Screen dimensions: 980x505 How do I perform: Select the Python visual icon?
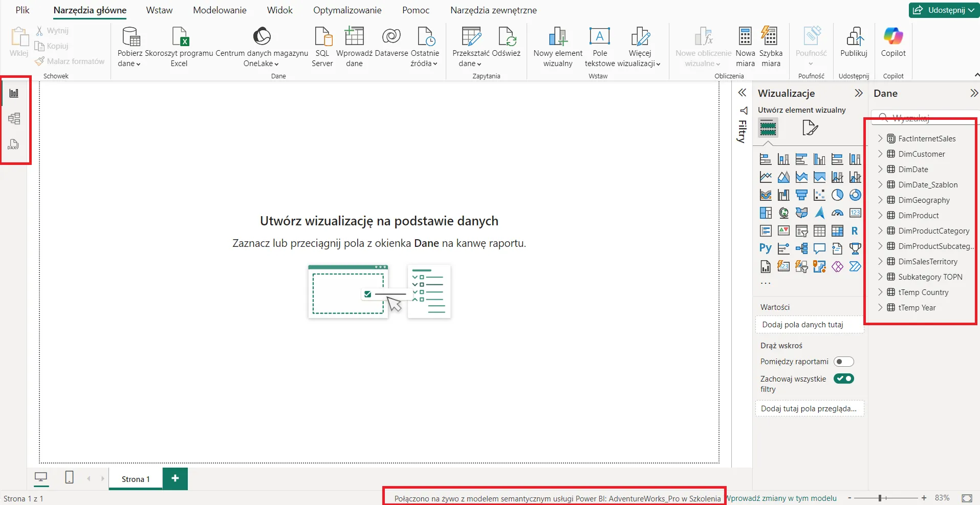click(765, 248)
